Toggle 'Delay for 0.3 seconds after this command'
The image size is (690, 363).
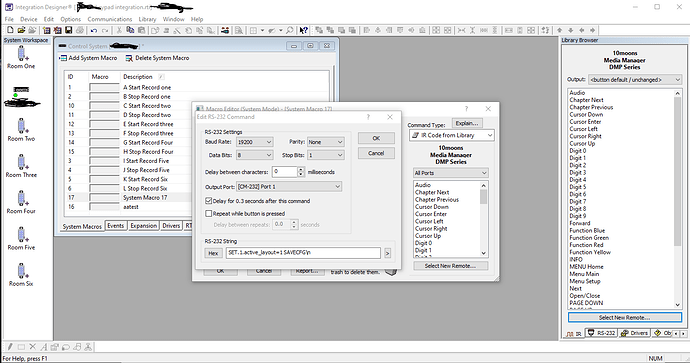point(209,201)
